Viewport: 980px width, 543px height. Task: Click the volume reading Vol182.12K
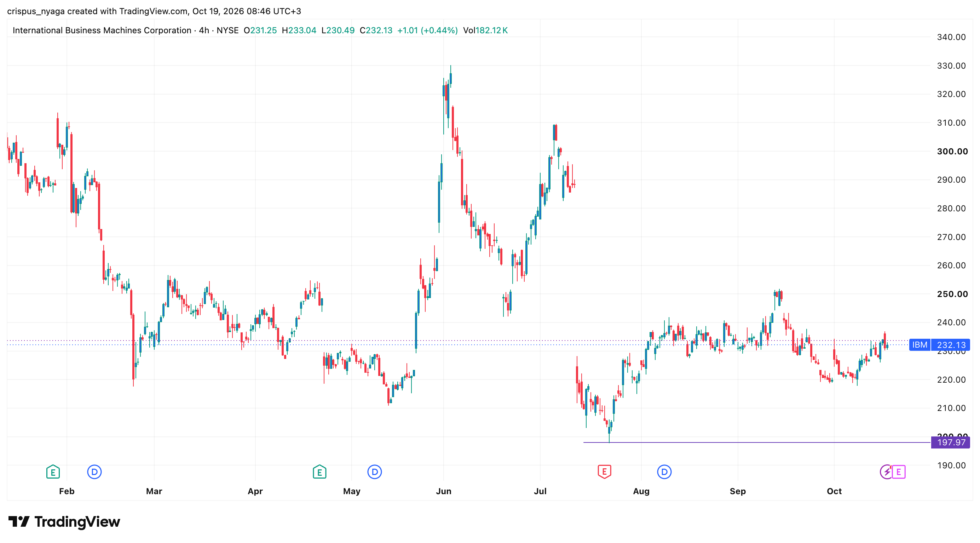point(485,30)
